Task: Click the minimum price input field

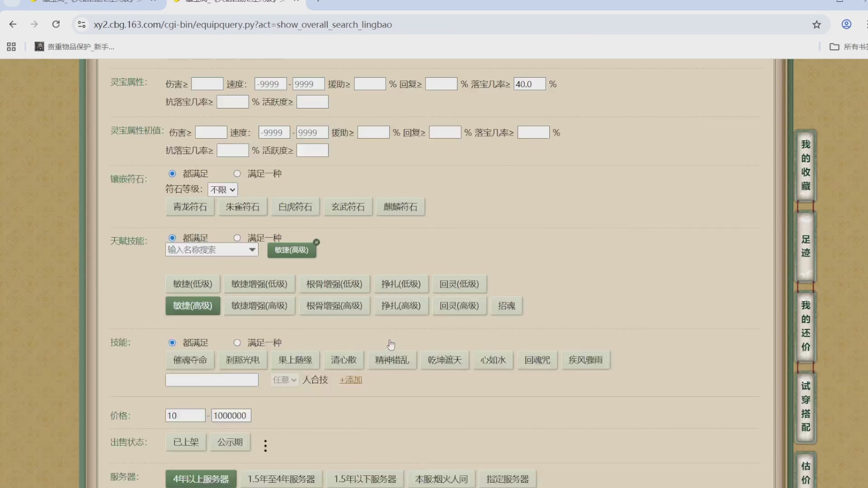Action: 185,415
